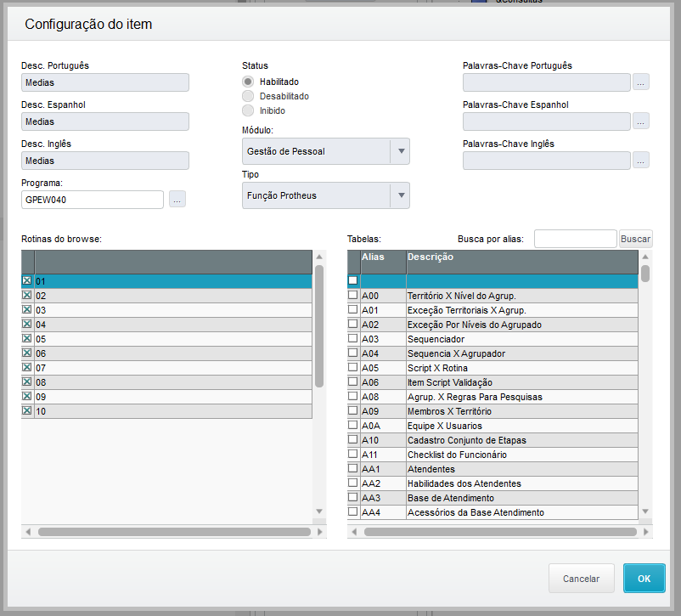This screenshot has width=681, height=616.
Task: Open Palavras-Chave Português ellipsis button
Action: (640, 82)
